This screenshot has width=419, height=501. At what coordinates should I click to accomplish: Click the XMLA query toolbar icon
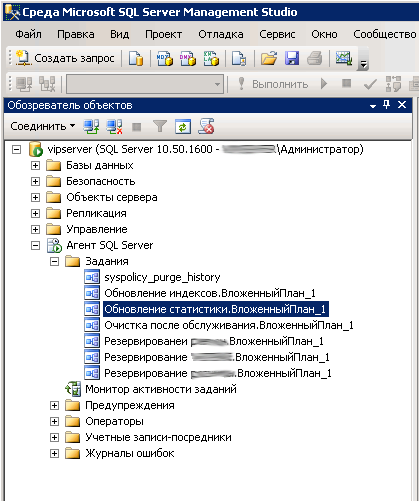(x=211, y=58)
